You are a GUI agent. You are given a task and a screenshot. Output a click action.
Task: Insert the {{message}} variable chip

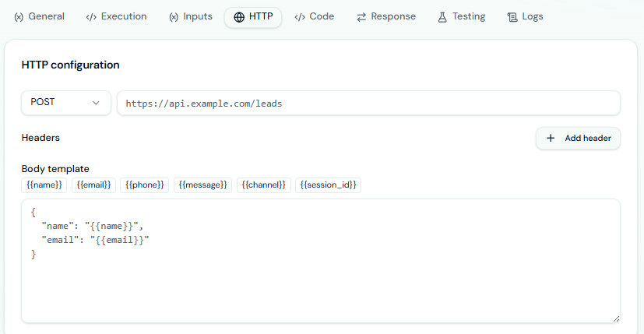[203, 185]
